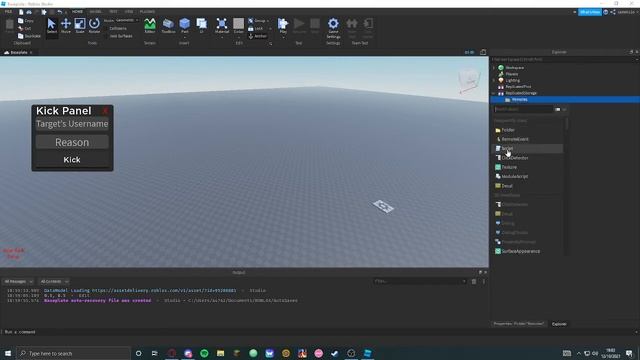Viewport: 640px width, 360px height.
Task: Expand the Workspace tree node
Action: (494, 68)
